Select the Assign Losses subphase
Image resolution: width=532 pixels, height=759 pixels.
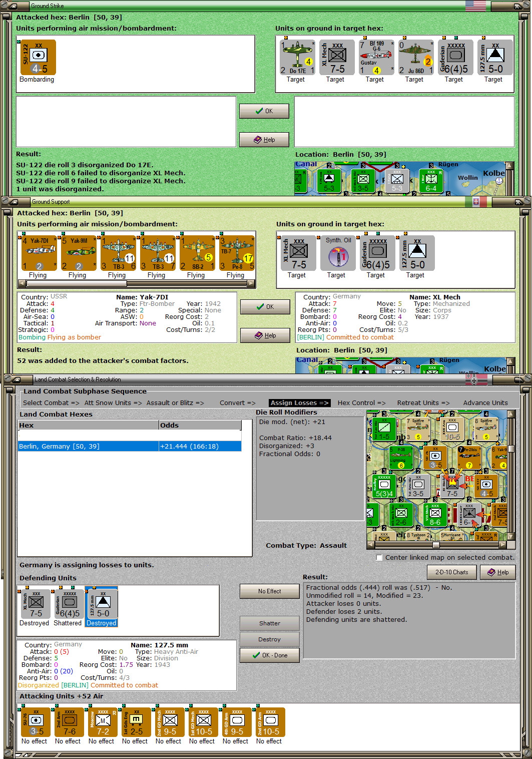pyautogui.click(x=300, y=403)
